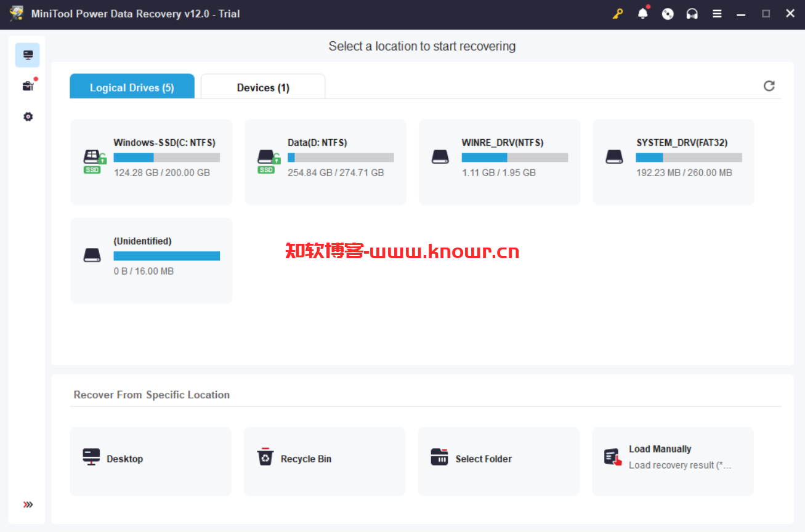Click the Unidentified disk icon
Screen dimensions: 805x532
click(x=92, y=256)
